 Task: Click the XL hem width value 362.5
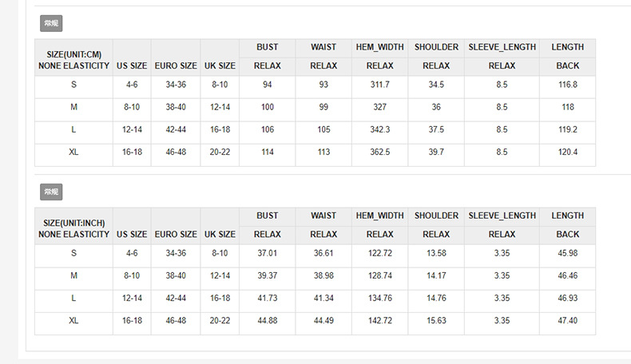coord(379,152)
